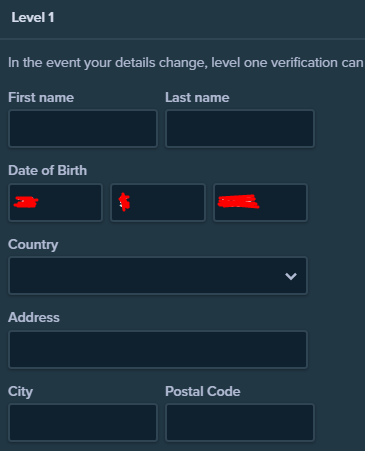
Task: Click inside the Postal Code text box
Action: 240,423
